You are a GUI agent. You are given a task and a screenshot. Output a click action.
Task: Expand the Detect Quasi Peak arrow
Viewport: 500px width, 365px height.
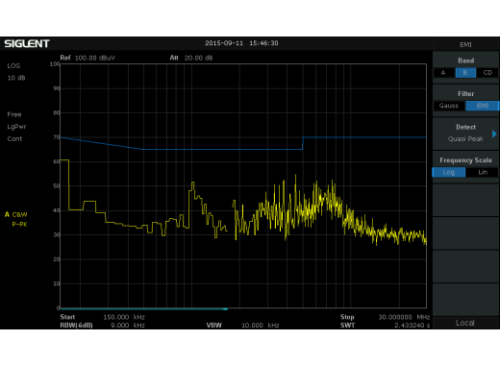494,134
